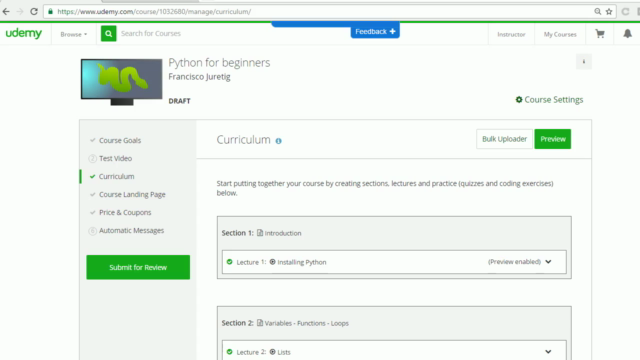Open Course Landing Page in sidebar
This screenshot has height=360, width=640.
(132, 194)
